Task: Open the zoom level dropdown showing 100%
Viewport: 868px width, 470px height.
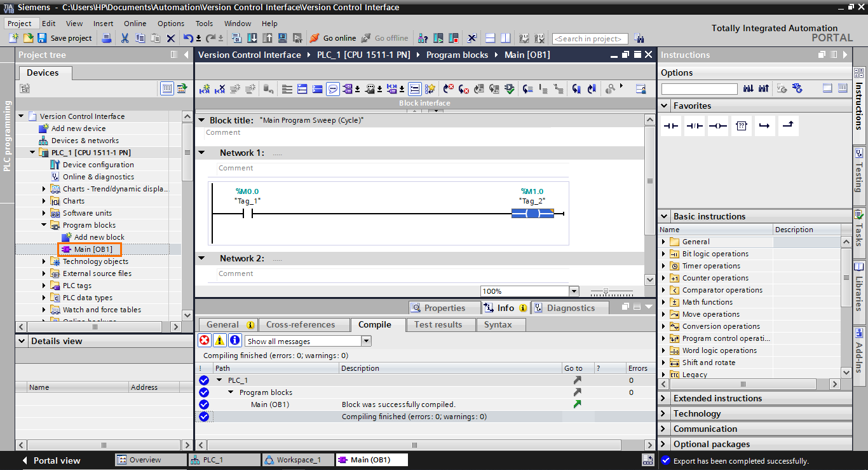Action: click(573, 291)
